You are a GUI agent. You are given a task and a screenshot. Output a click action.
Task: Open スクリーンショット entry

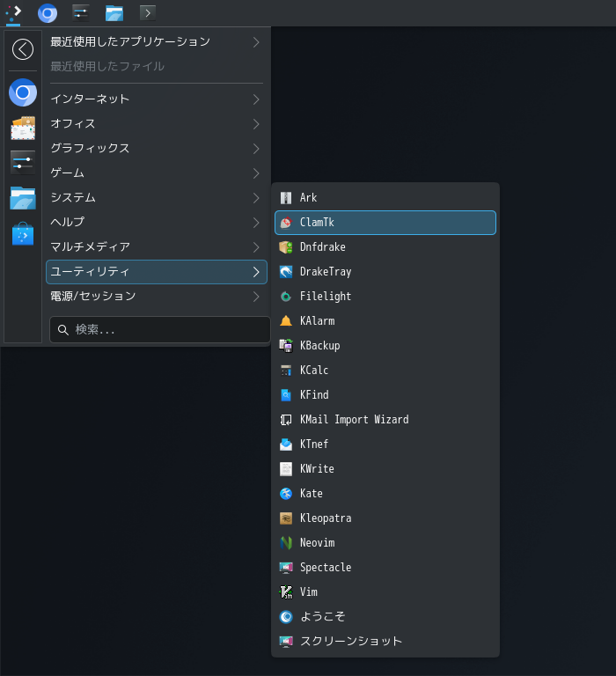[x=385, y=642]
